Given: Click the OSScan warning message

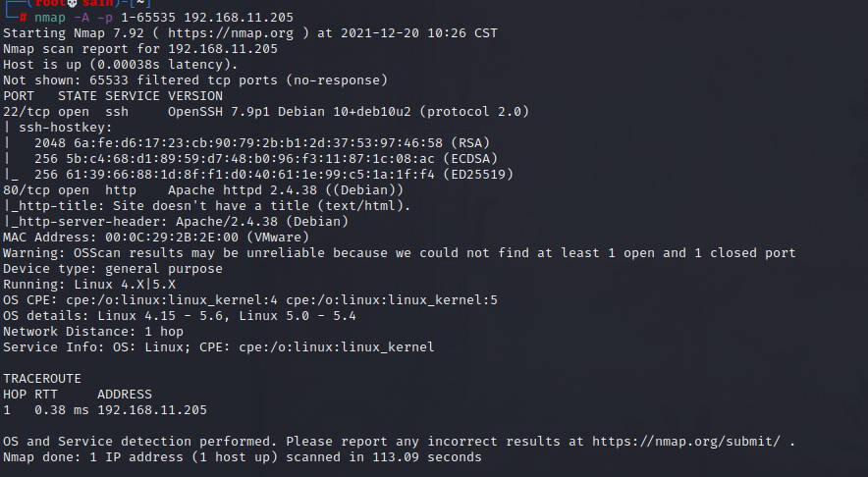Looking at the screenshot, I should [399, 253].
